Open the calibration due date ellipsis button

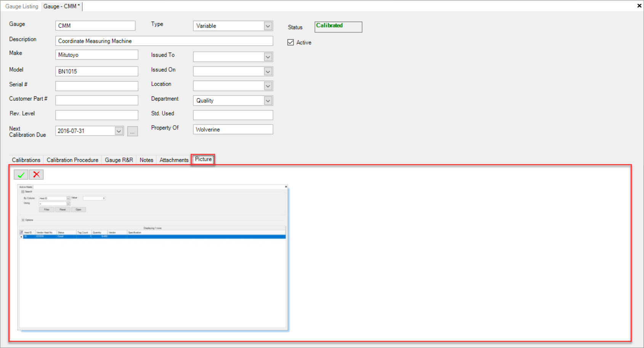(132, 131)
